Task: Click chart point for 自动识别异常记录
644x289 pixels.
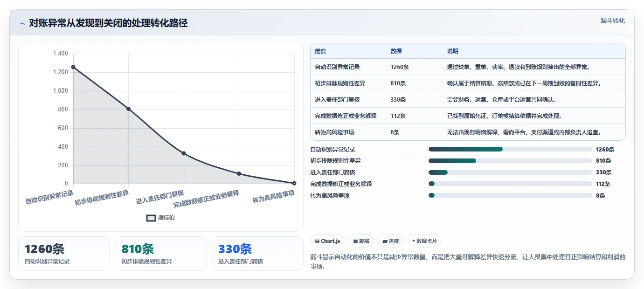Action: (73, 67)
